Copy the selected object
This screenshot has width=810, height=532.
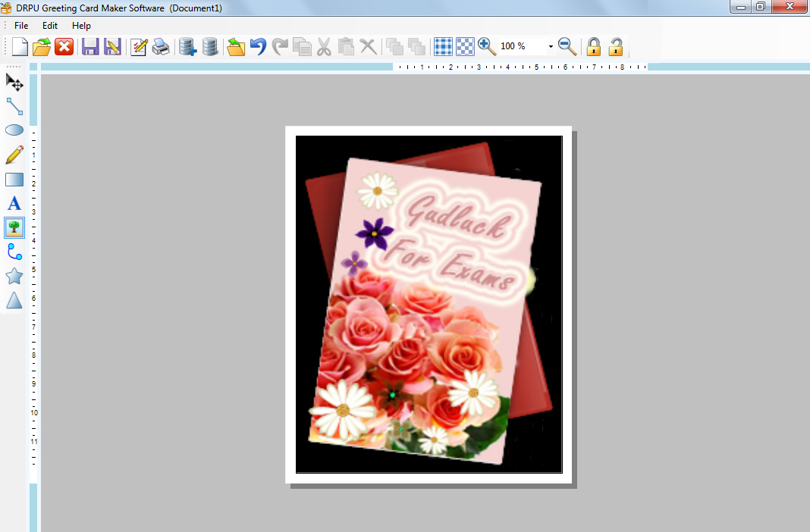point(302,46)
